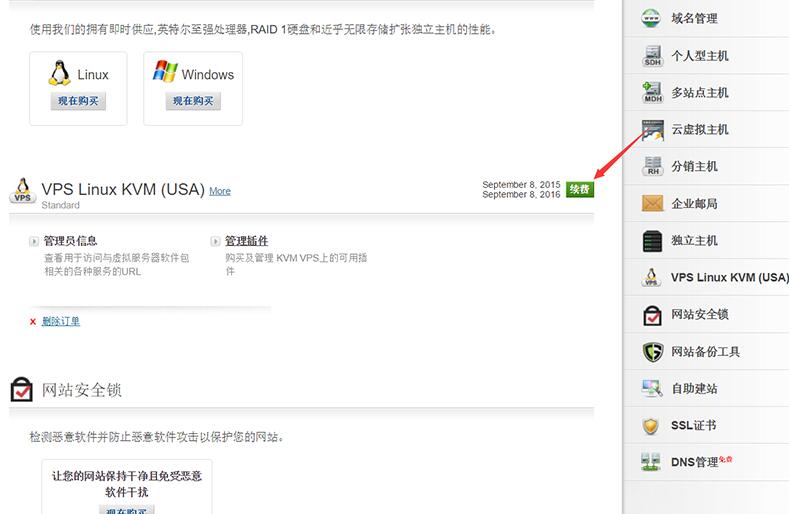789x514 pixels.
Task: Click the domain management sidebar icon
Action: (x=652, y=18)
